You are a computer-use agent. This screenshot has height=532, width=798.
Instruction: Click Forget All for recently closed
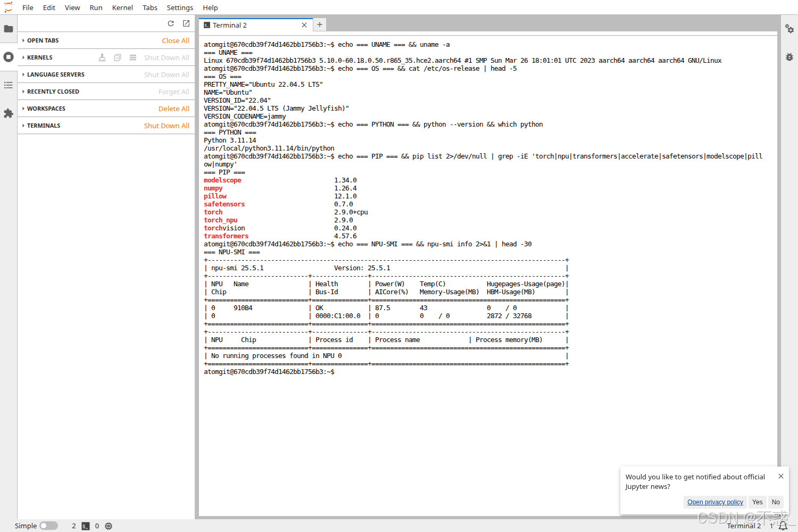(174, 92)
